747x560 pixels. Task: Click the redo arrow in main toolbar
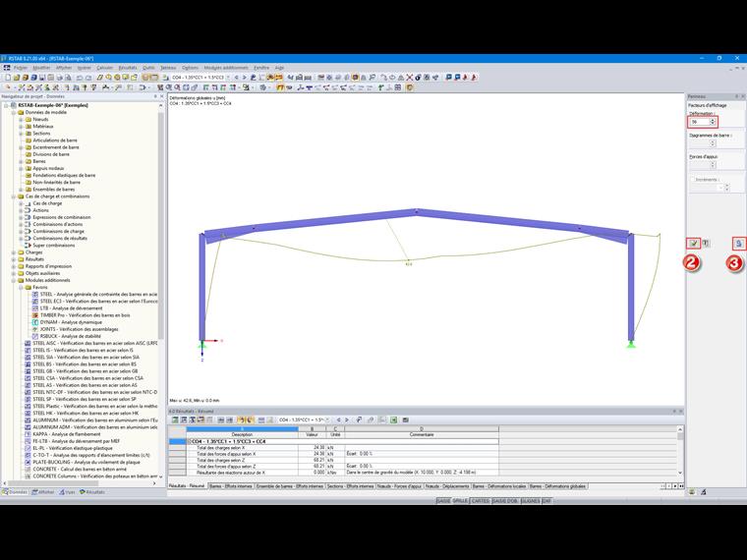(x=87, y=78)
